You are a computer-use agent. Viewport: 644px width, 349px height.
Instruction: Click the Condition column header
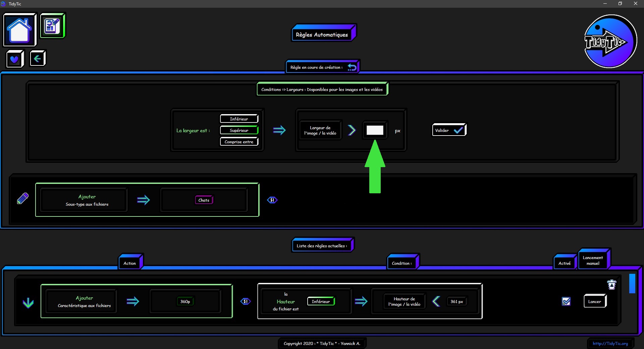point(403,262)
